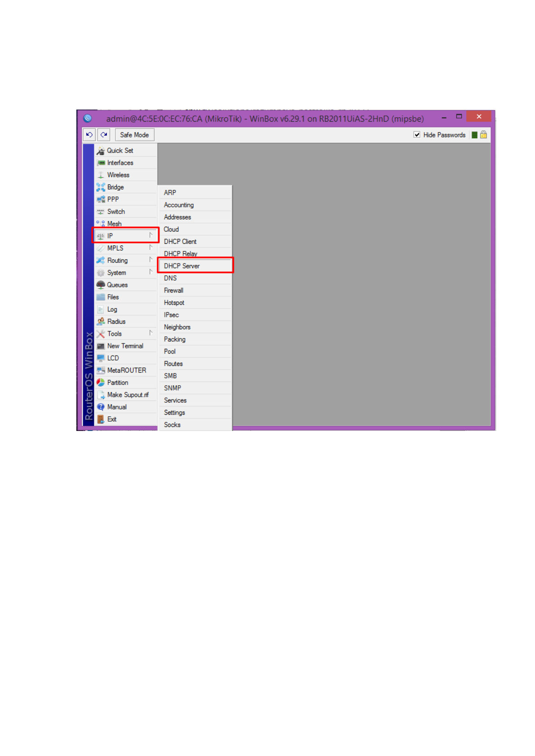Open Hotspot in the IP submenu
The height and width of the screenshot is (756, 535).
point(195,303)
